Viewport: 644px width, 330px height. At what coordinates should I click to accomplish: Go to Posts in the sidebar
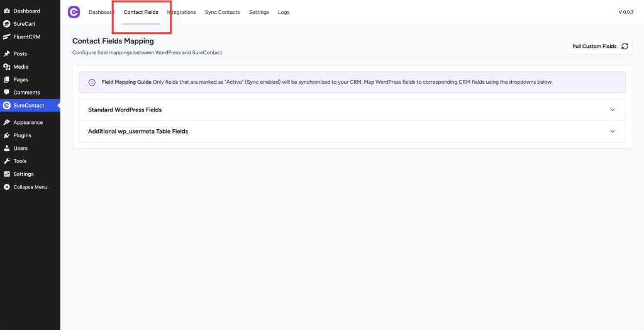coord(30,54)
